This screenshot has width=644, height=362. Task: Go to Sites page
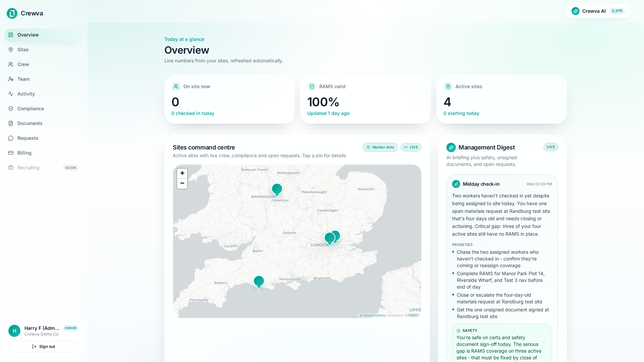tap(43, 50)
